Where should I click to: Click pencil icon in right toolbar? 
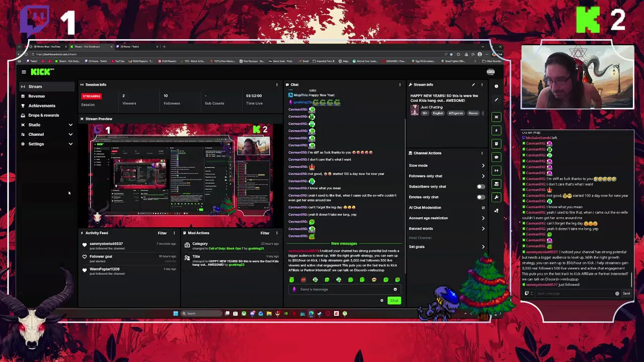tap(496, 100)
